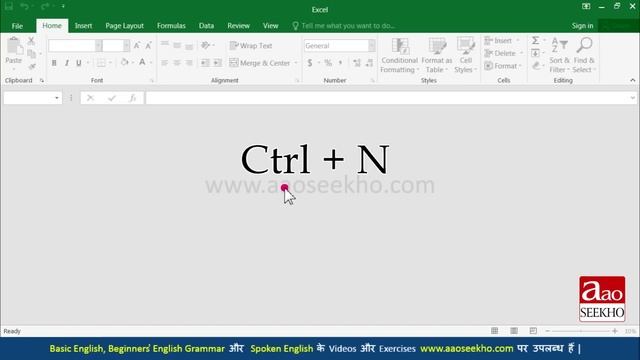Open Conditional Formatting menu
Viewport: 640px width, 360px height.
pos(399,56)
